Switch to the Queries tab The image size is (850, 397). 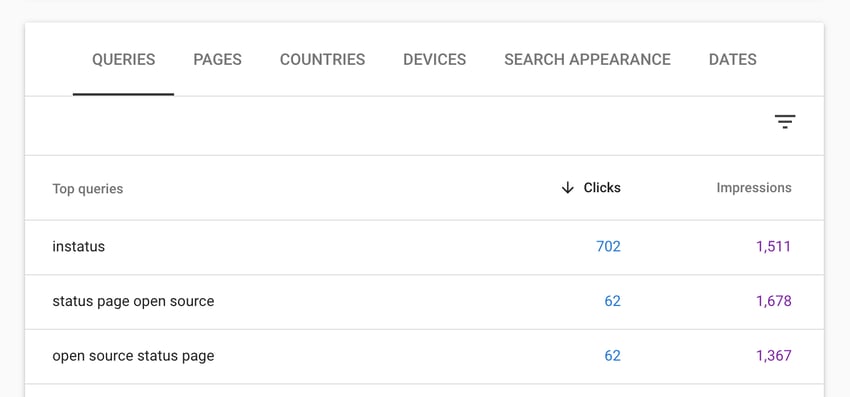[x=124, y=60]
